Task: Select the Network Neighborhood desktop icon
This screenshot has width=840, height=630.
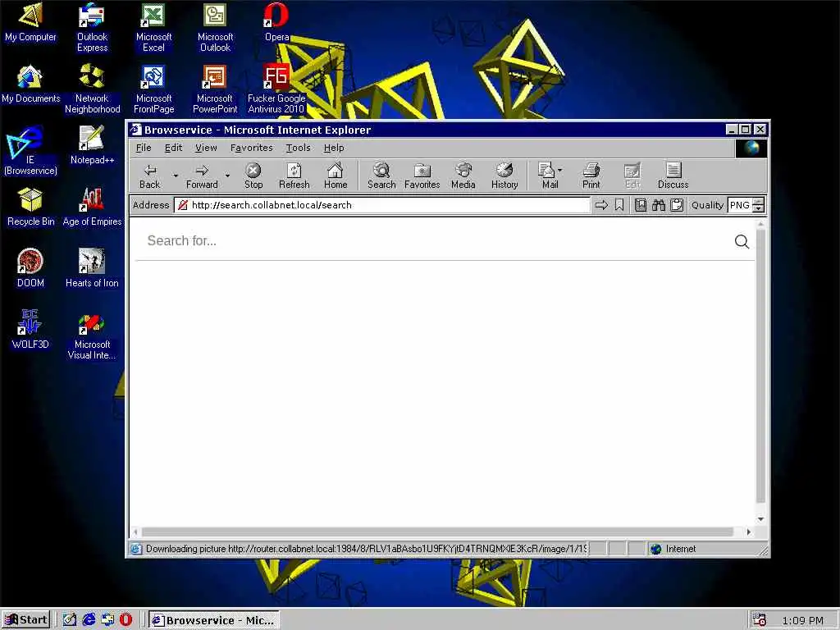Action: [x=92, y=89]
